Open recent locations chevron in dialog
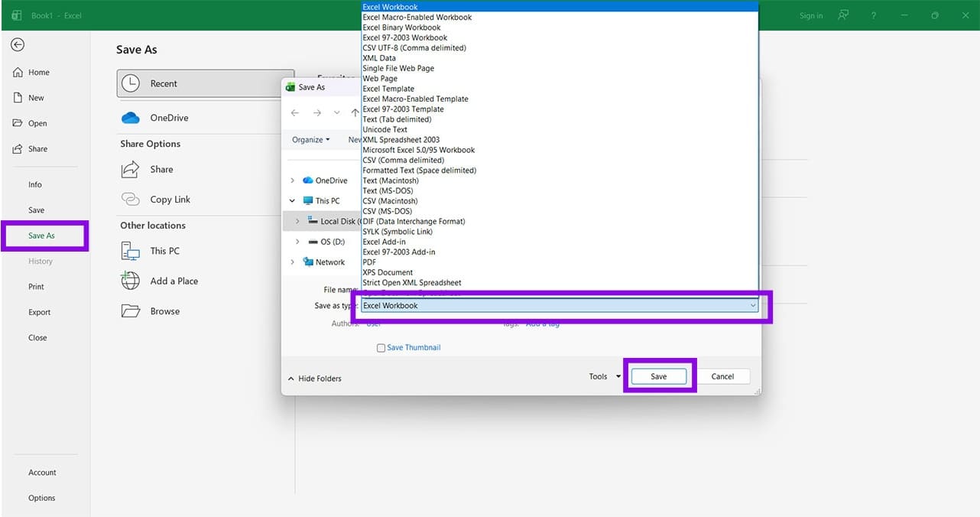This screenshot has width=980, height=517. pos(337,113)
